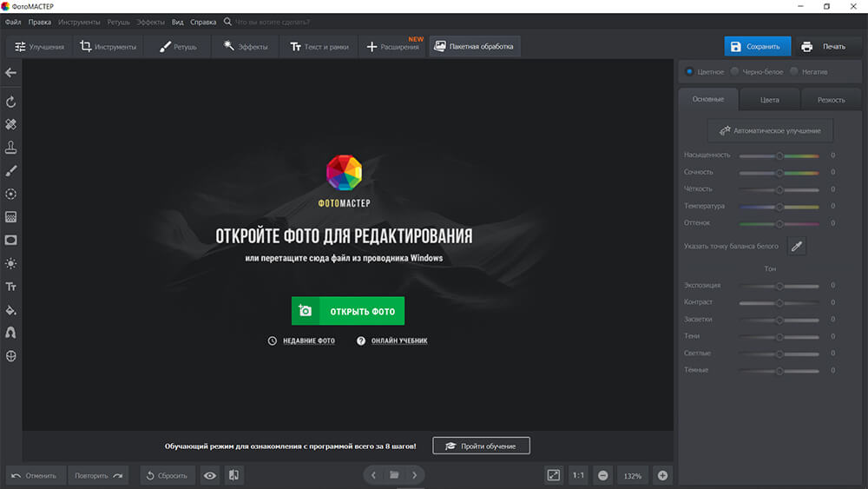
Task: Click the zoom out minus icon
Action: coord(603,475)
